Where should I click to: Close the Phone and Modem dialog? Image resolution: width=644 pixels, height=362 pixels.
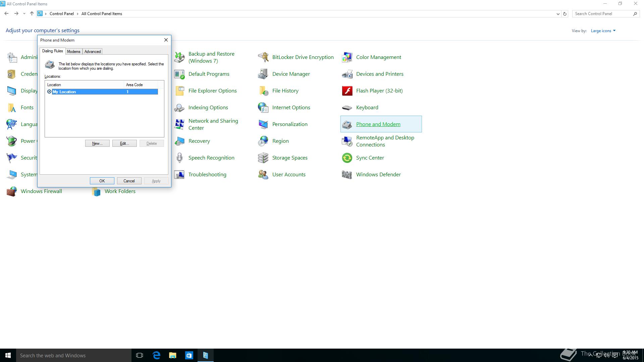(166, 40)
